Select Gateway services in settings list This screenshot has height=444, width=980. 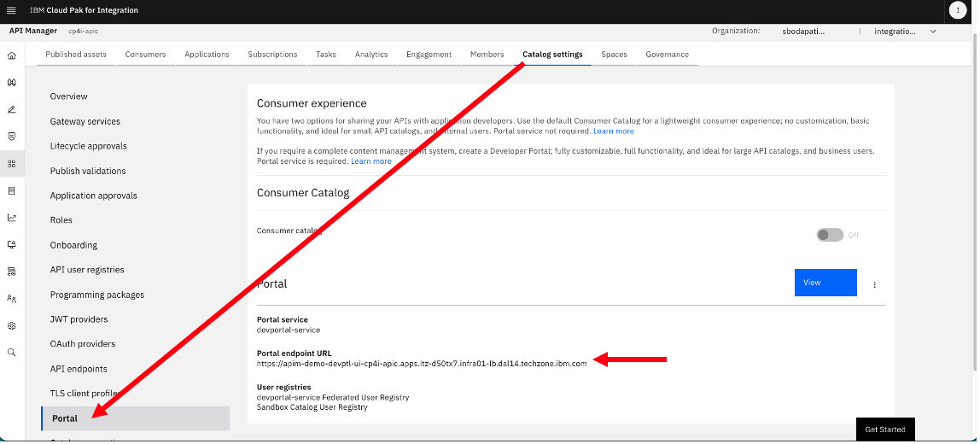pyautogui.click(x=85, y=121)
